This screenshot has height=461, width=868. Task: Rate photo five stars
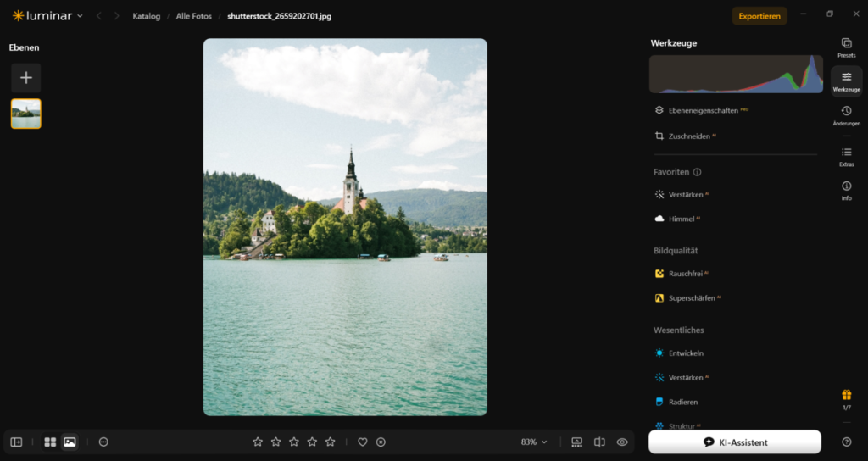click(331, 442)
